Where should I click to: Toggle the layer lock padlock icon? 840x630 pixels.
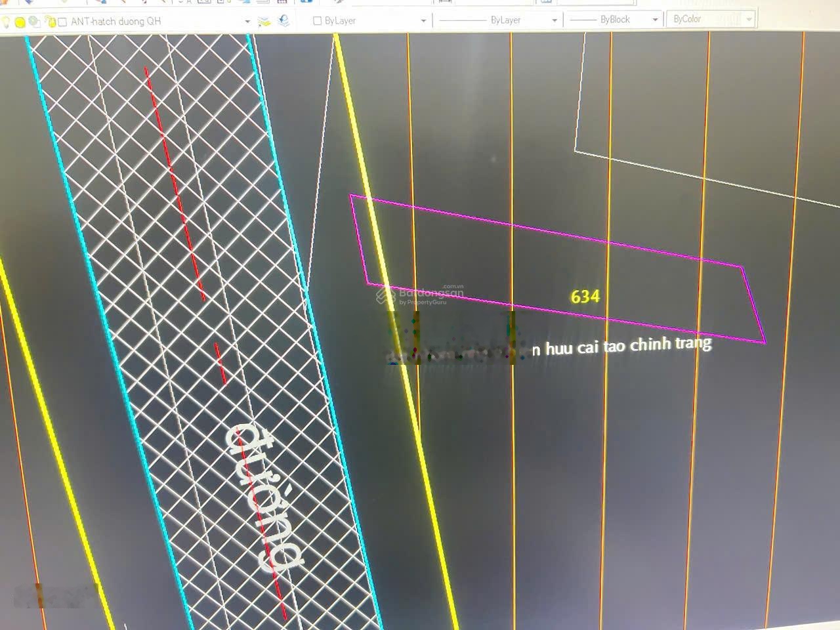(50, 22)
